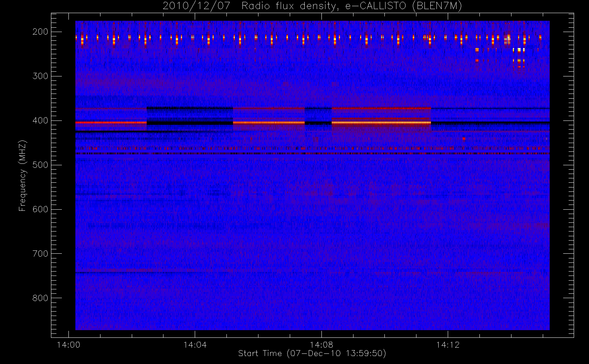Click the 'Frequency (MHZ)' axis label
The image size is (589, 364).
[x=23, y=175]
